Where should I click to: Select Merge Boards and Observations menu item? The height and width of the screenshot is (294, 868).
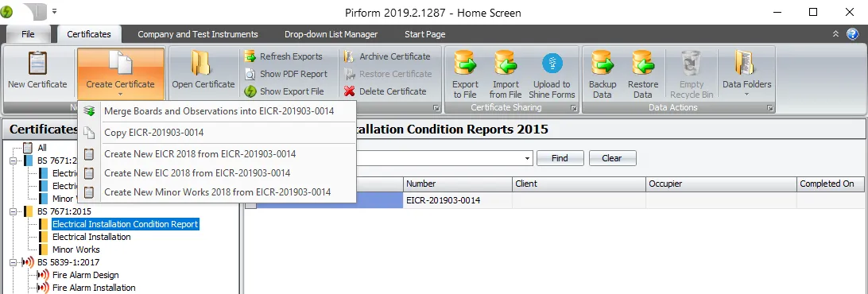pyautogui.click(x=218, y=111)
